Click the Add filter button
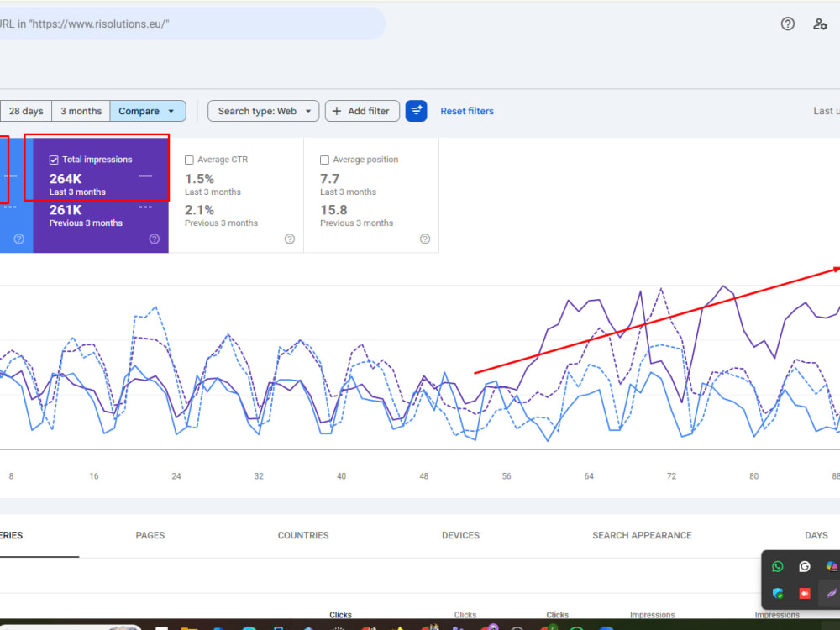The image size is (840, 630). click(x=362, y=111)
